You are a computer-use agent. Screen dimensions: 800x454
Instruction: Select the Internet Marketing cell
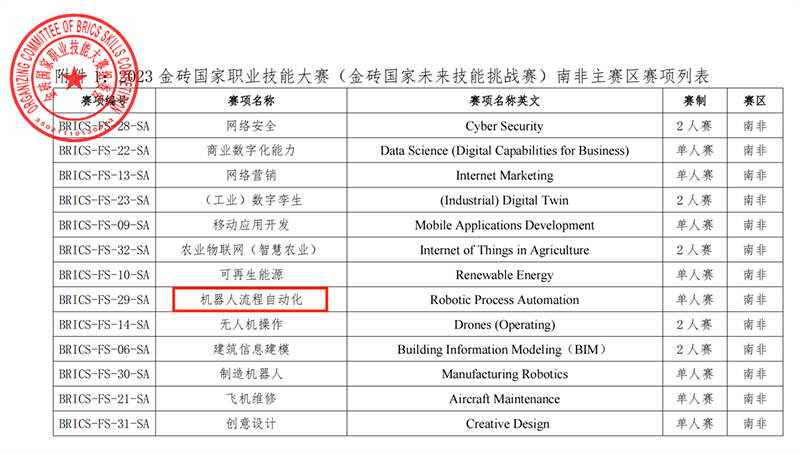[504, 176]
